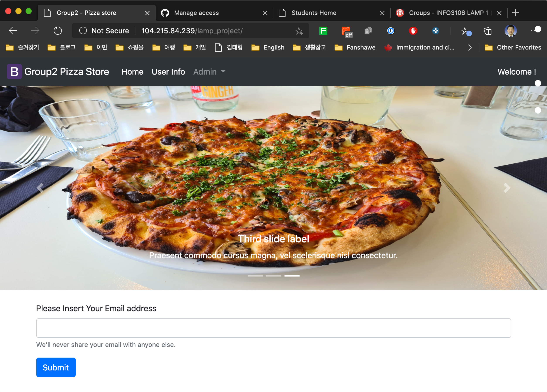Expand the favorites bar overflow chevron
This screenshot has height=392, width=547.
point(470,48)
